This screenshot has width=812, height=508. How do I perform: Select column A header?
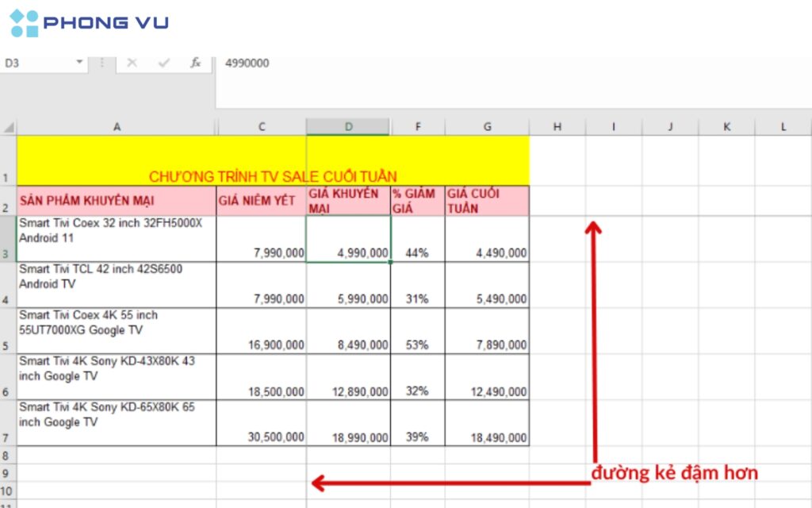point(117,127)
